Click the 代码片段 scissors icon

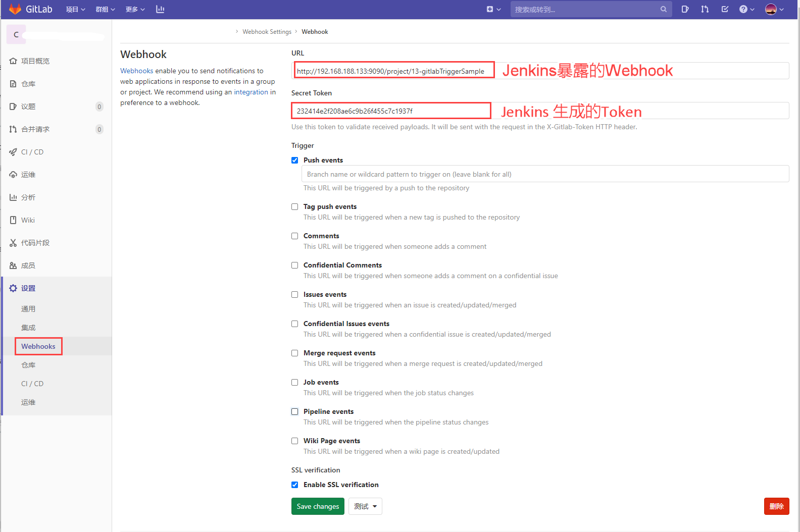tap(13, 243)
